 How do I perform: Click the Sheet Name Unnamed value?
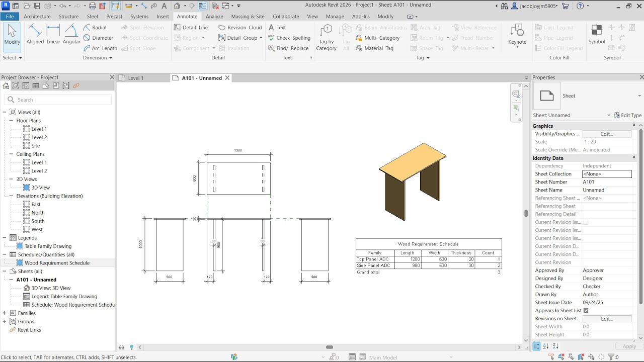click(607, 190)
